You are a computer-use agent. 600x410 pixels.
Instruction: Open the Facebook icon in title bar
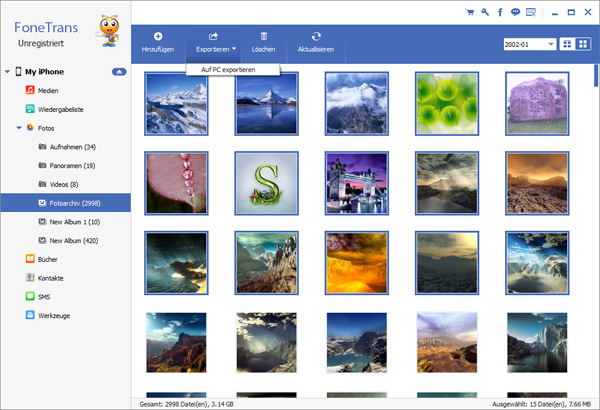[x=500, y=12]
